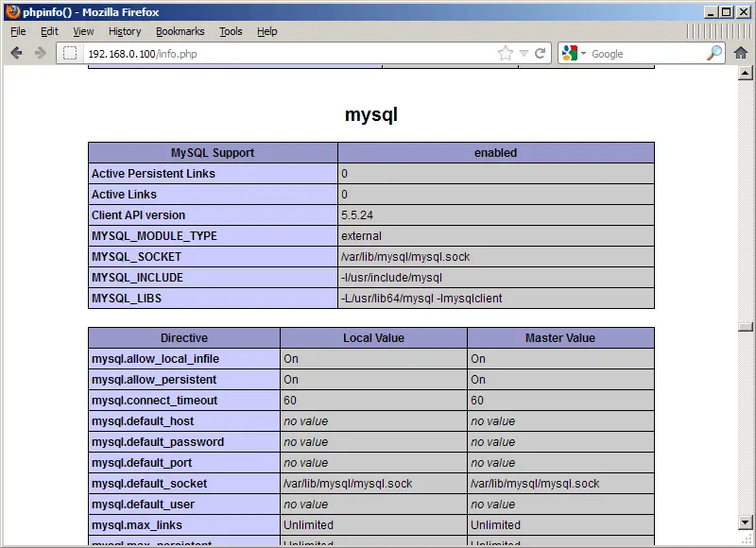The height and width of the screenshot is (548, 756).
Task: Click the 'external' module type value
Action: click(x=361, y=235)
